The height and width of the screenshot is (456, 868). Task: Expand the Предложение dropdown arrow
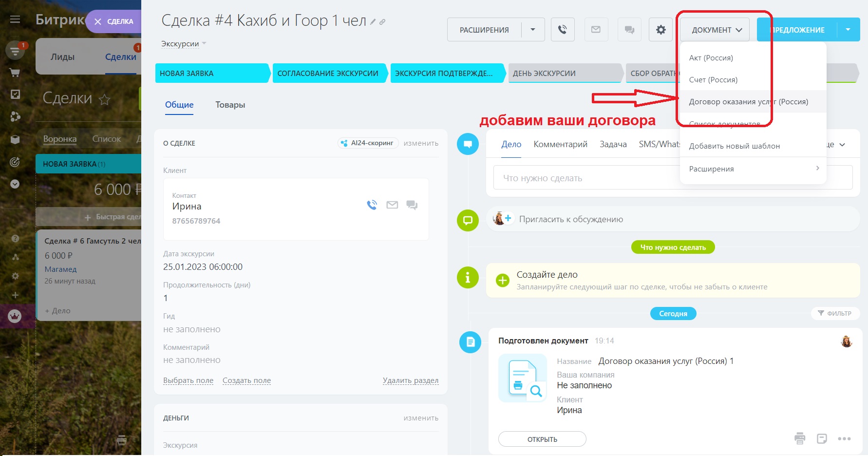tap(848, 30)
